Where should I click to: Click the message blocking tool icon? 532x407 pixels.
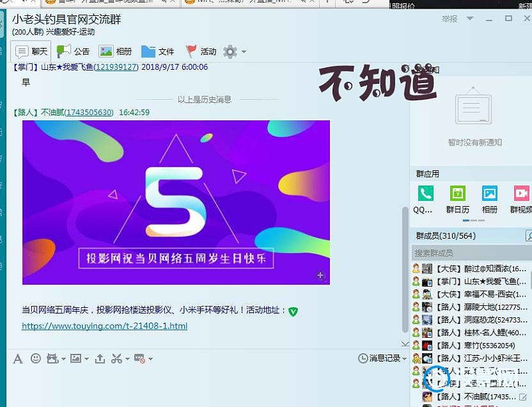point(140,358)
